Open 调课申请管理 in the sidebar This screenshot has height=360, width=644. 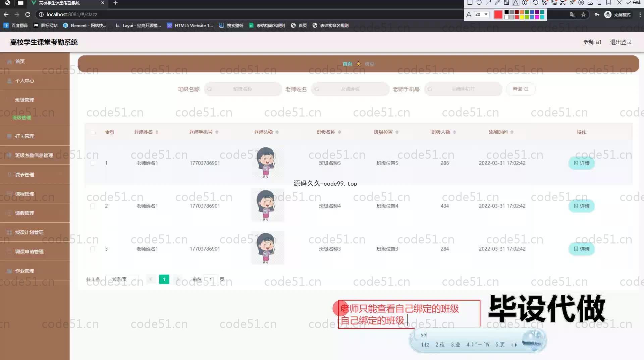(35, 252)
